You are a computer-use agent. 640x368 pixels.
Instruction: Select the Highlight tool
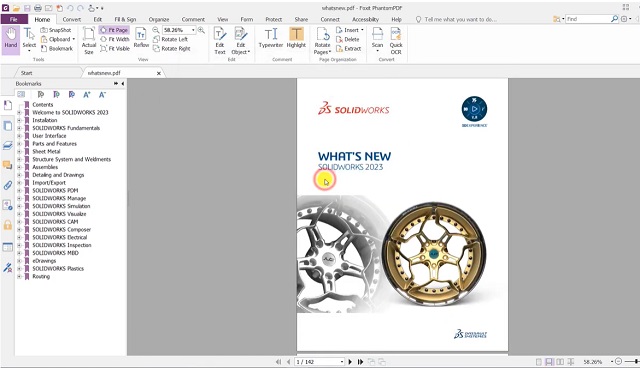pos(296,38)
